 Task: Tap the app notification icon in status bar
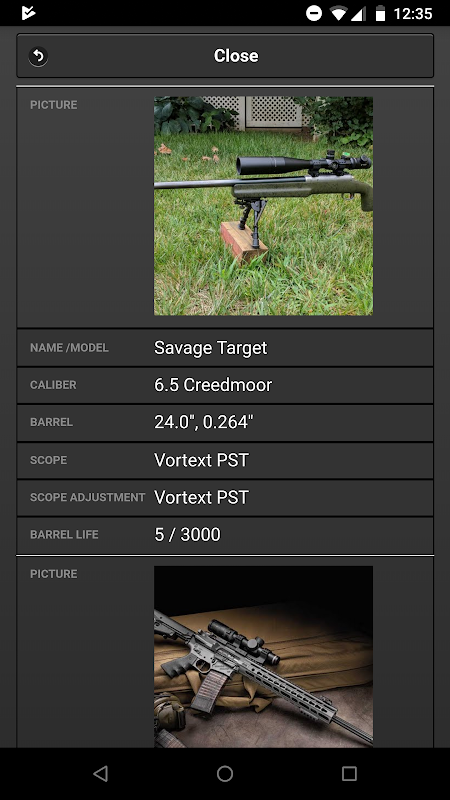(29, 13)
